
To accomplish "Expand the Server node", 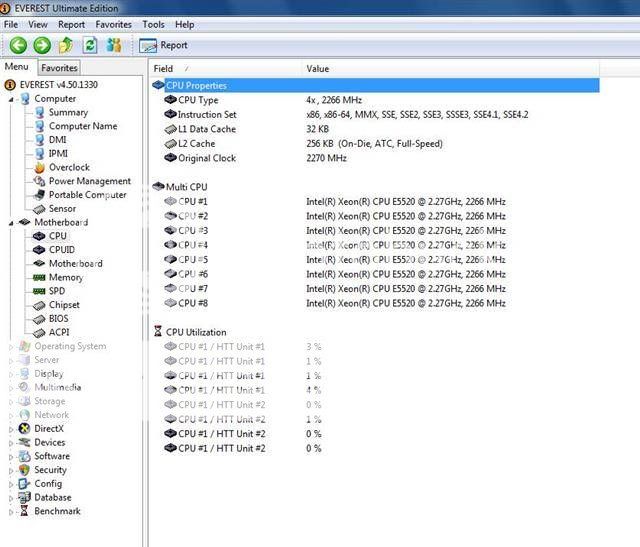I will pyautogui.click(x=11, y=361).
